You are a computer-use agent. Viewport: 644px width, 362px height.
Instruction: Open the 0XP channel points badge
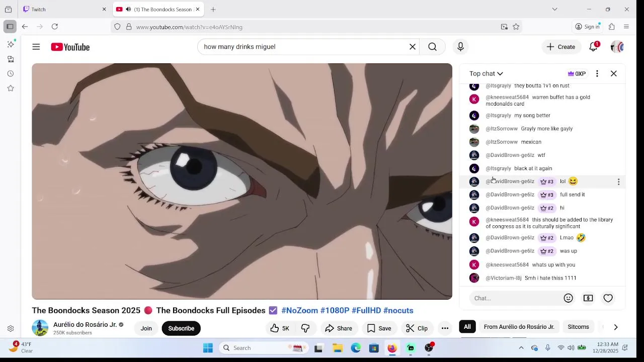(577, 73)
